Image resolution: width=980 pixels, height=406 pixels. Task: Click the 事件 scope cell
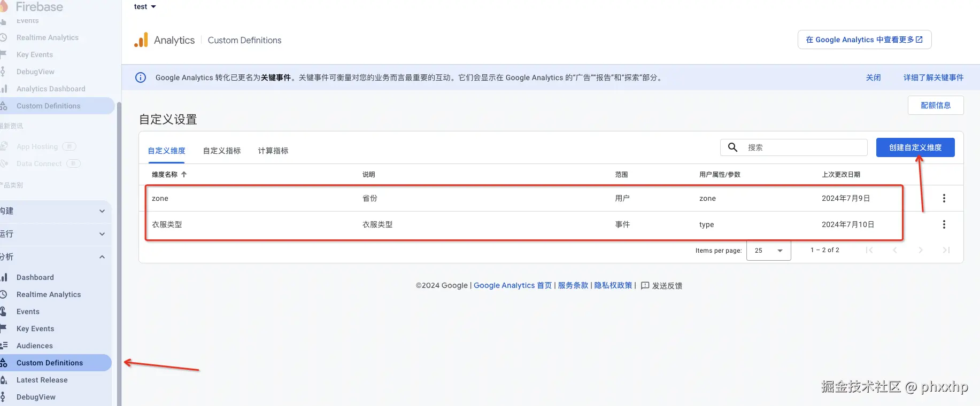point(622,224)
